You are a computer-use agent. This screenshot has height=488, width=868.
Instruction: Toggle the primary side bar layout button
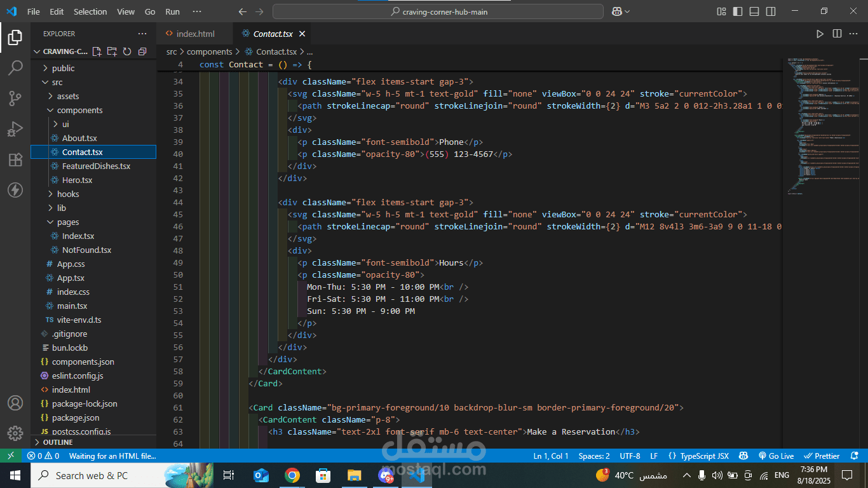click(738, 11)
